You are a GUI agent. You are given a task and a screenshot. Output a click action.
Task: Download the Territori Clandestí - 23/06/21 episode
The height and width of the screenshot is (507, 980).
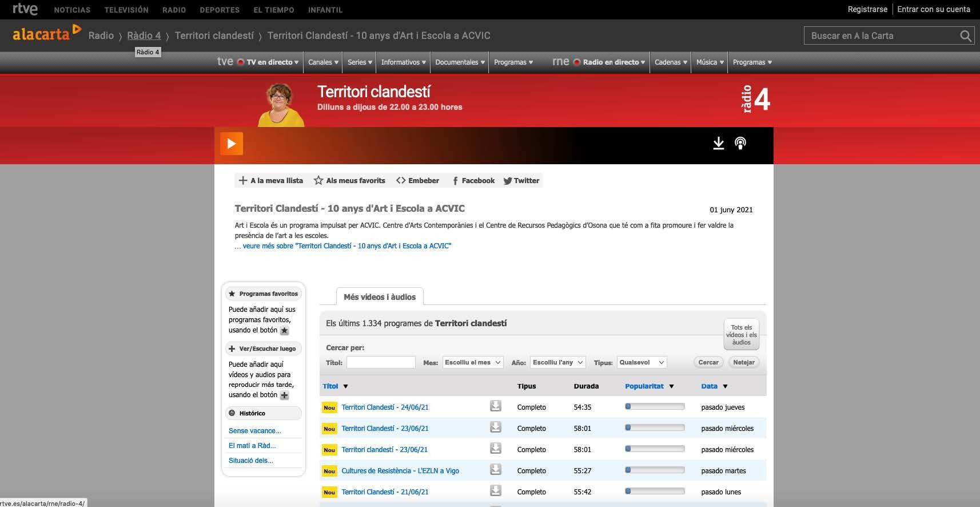point(496,427)
